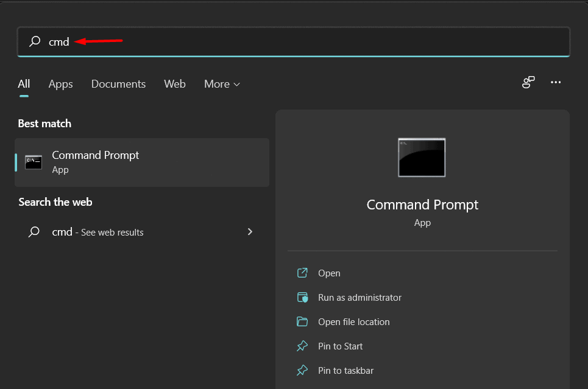Switch to the Documents tab
Image resolution: width=588 pixels, height=389 pixels.
(118, 84)
